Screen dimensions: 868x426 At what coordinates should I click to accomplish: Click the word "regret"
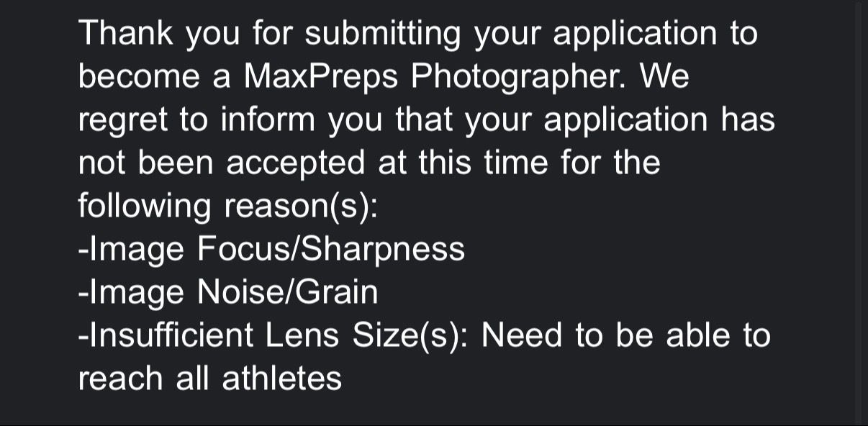[x=122, y=120]
